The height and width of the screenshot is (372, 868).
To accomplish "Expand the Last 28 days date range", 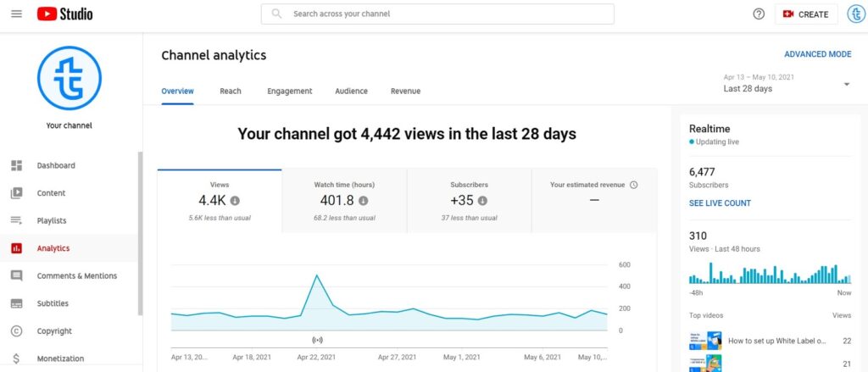I will [x=786, y=83].
